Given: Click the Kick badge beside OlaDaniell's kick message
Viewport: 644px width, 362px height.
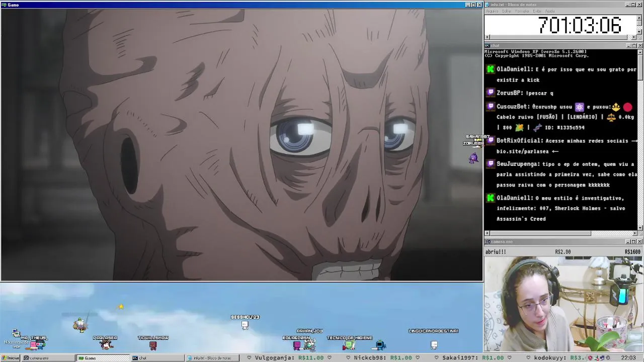Looking at the screenshot, I should (x=491, y=69).
